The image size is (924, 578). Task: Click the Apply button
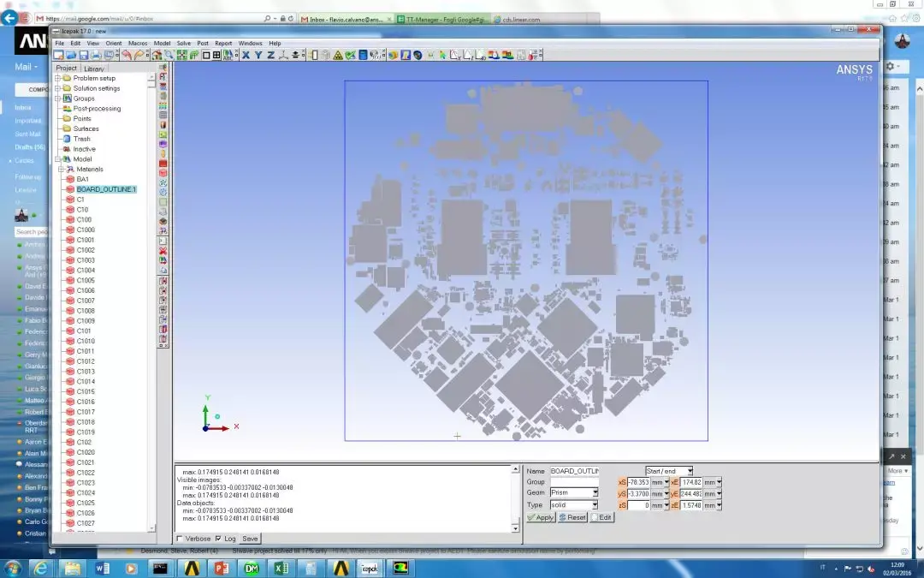tap(541, 517)
